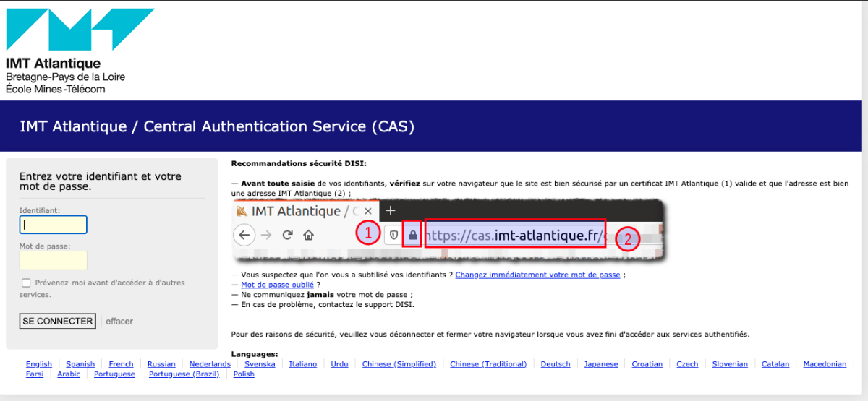Select Japanese language link

(x=601, y=364)
